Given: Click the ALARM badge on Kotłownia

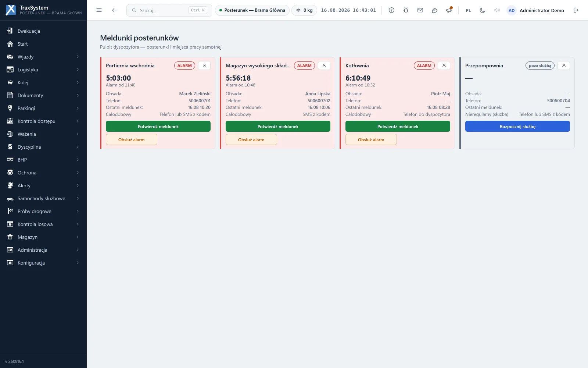Looking at the screenshot, I should pyautogui.click(x=424, y=66).
